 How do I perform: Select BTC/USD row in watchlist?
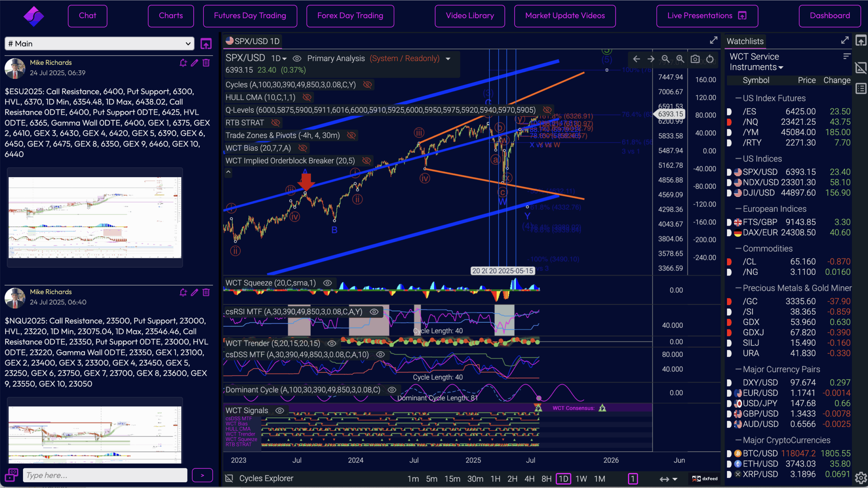tap(789, 453)
